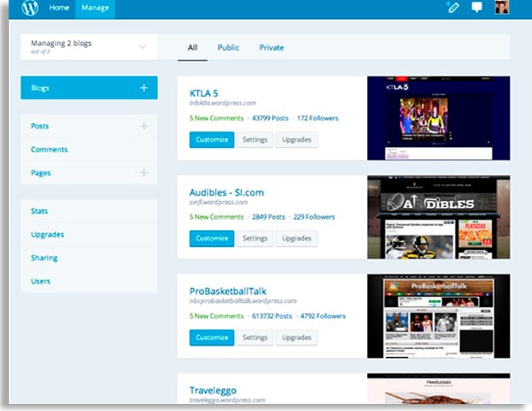Open the Audibles site thumbnail
The image size is (532, 411).
(438, 217)
